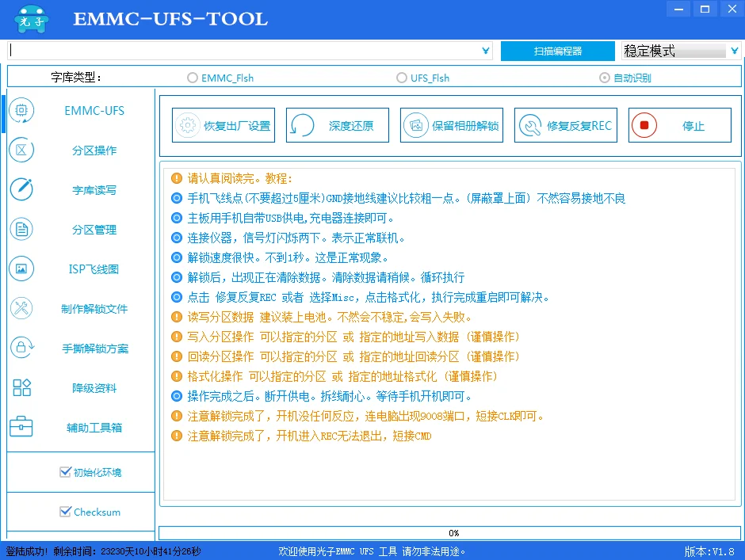Viewport: 745px width, 560px height.
Task: Click the 解锁后，出现正在清除数据 line
Action: [x=326, y=277]
